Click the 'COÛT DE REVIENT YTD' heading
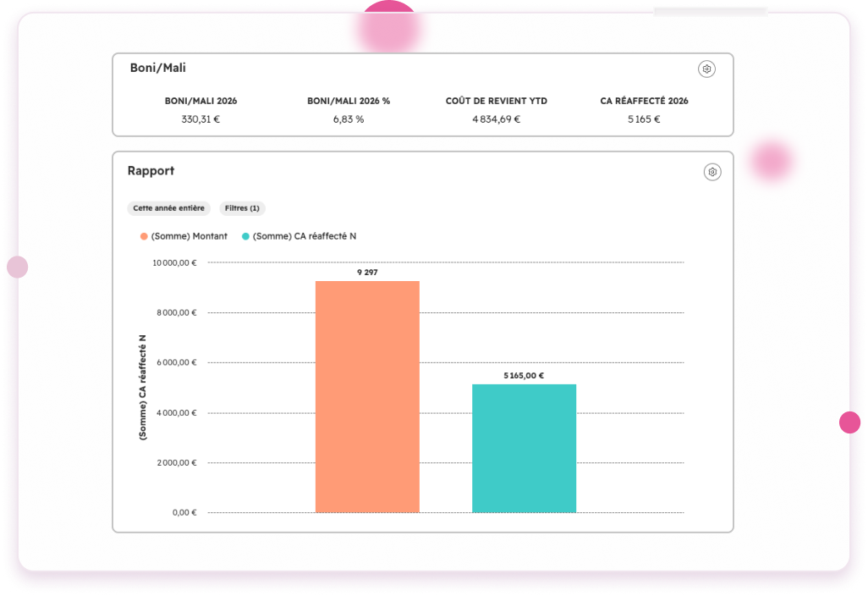The image size is (868, 596). pyautogui.click(x=497, y=101)
